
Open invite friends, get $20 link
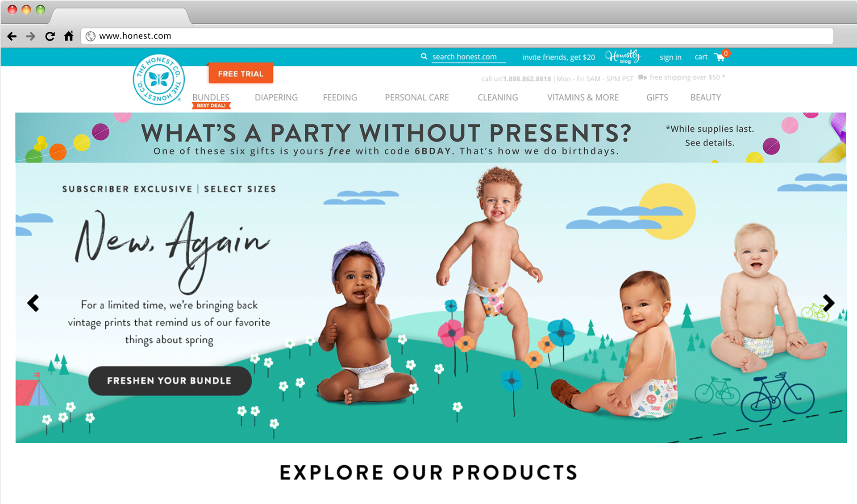[558, 57]
